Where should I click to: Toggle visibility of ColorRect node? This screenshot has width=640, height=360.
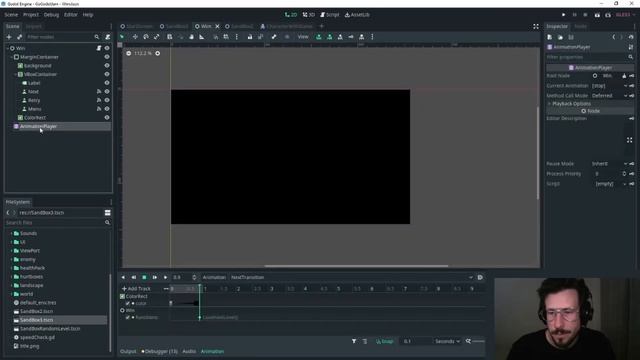tap(107, 118)
